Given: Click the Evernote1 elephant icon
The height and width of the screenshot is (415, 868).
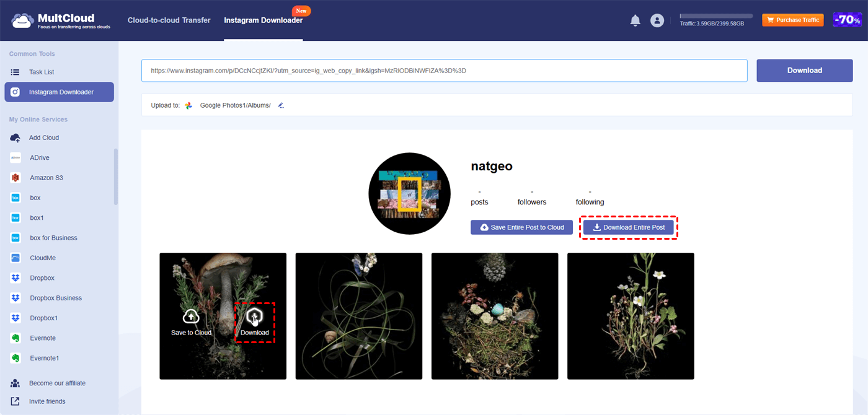Looking at the screenshot, I should (15, 358).
